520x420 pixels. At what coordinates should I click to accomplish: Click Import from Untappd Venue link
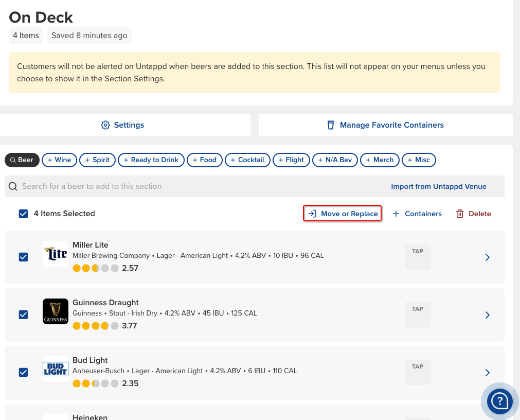click(438, 186)
